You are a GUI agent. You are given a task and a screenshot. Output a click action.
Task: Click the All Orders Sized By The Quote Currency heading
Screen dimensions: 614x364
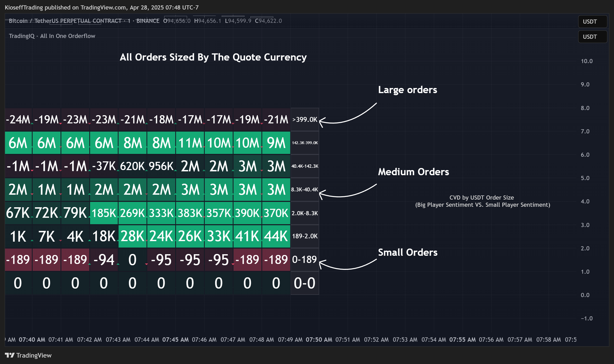[x=213, y=57]
